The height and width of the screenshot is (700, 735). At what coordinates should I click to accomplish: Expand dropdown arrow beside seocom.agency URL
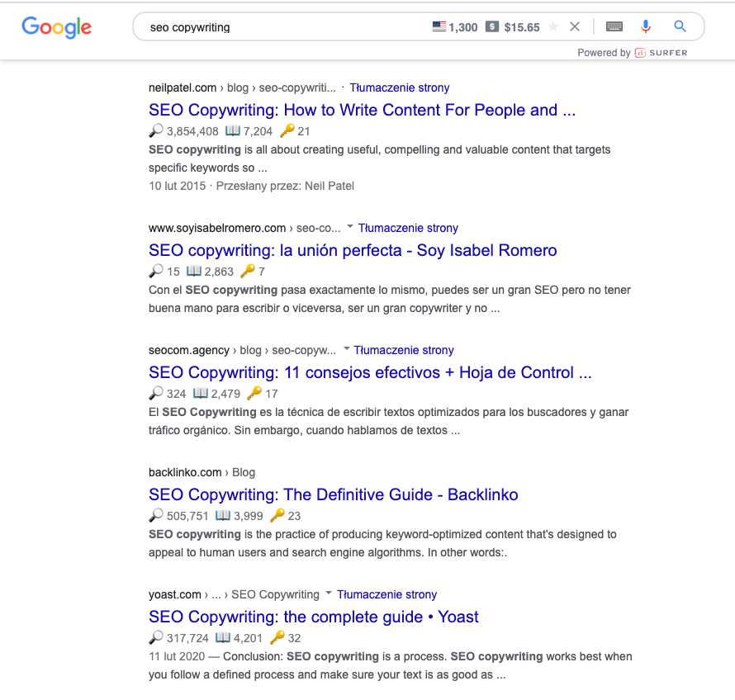click(347, 348)
